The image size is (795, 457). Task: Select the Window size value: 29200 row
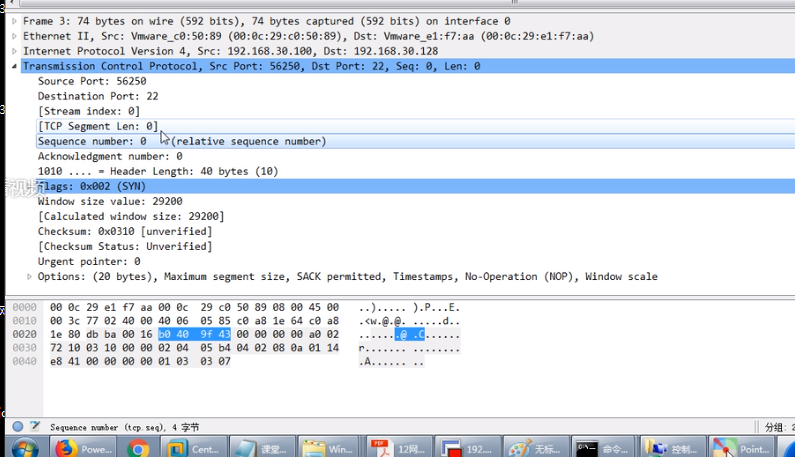[415, 201]
